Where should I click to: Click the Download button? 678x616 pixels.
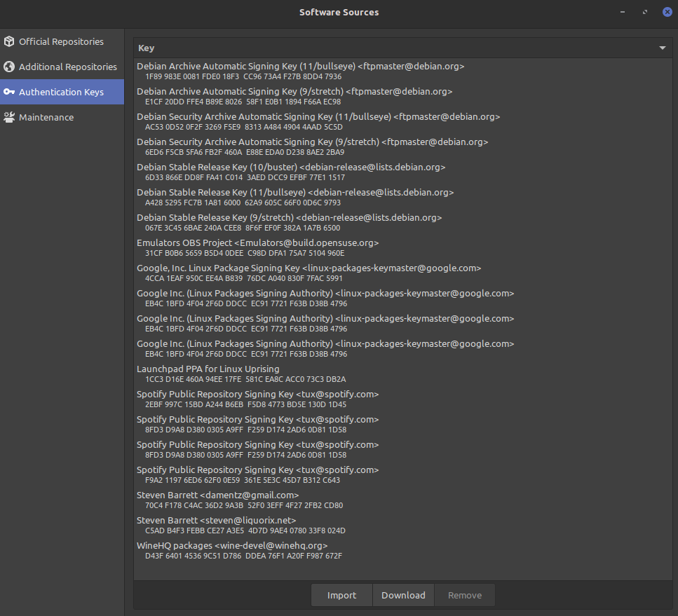[x=403, y=595]
